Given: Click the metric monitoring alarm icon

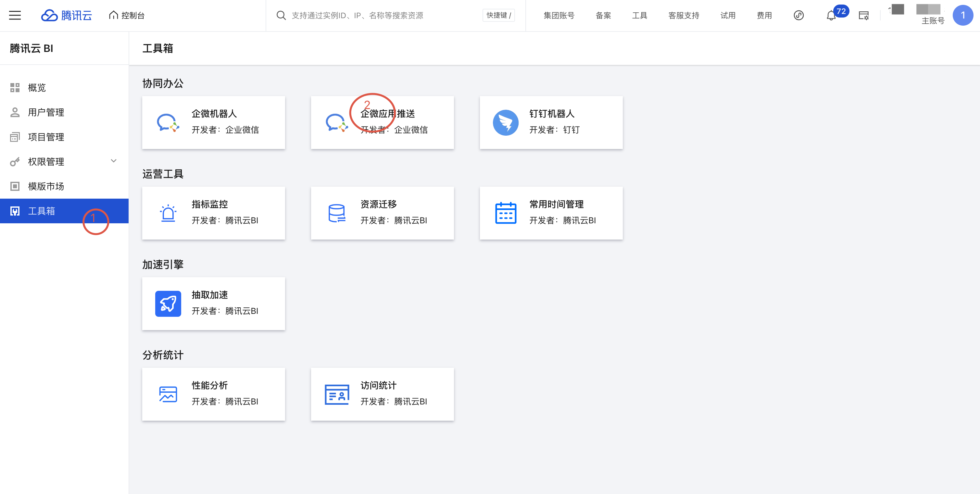Looking at the screenshot, I should [x=168, y=213].
